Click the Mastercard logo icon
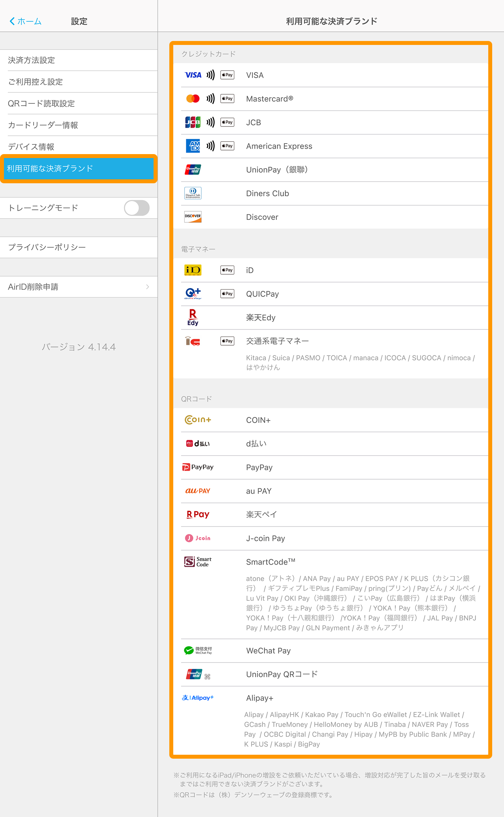This screenshot has width=504, height=817. pyautogui.click(x=193, y=99)
